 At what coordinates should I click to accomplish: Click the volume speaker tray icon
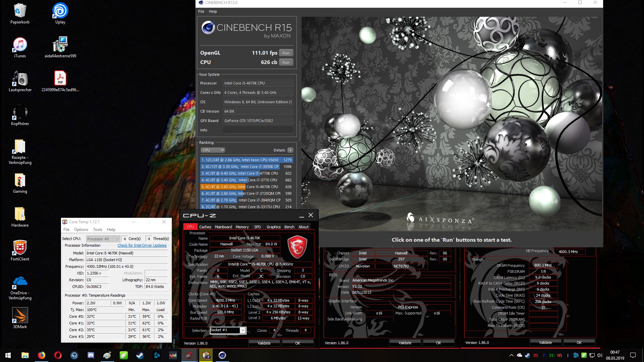click(600, 355)
